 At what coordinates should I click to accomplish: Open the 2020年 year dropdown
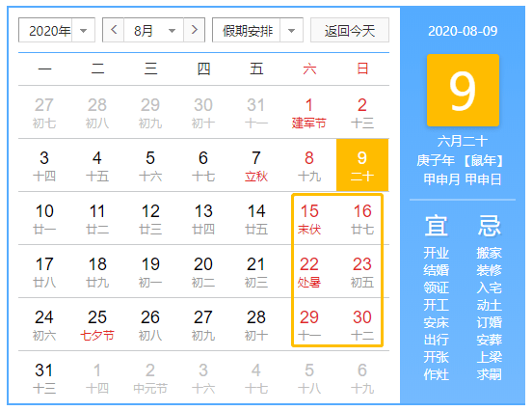coord(57,30)
